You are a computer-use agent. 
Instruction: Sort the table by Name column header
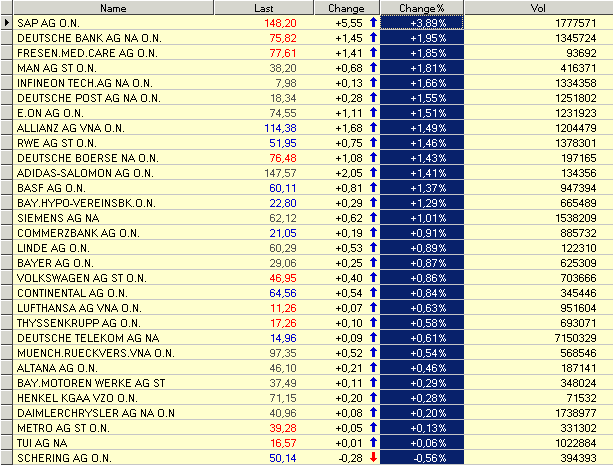tap(113, 8)
